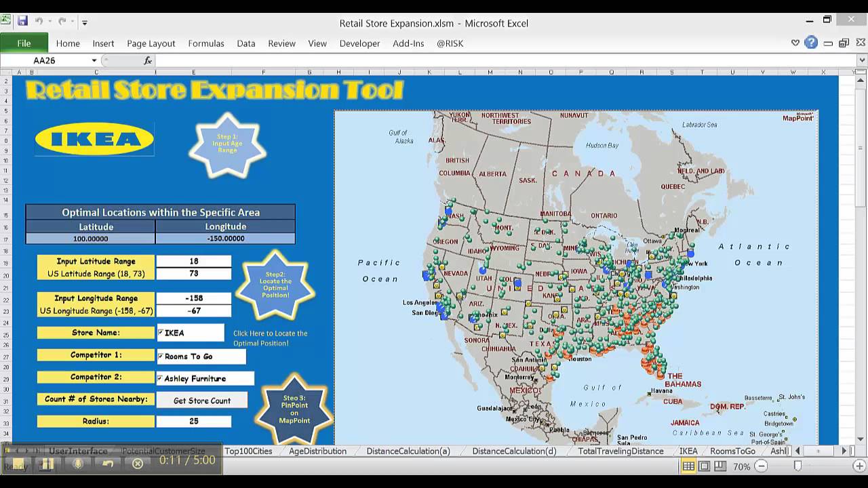Click the MapPoint map of North America
The height and width of the screenshot is (488, 868).
point(576,277)
